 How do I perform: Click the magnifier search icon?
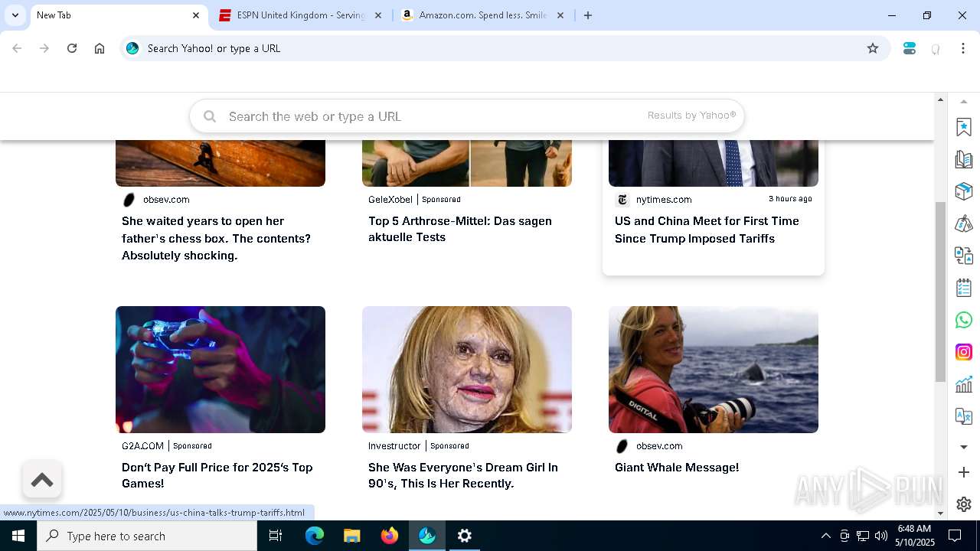click(210, 116)
